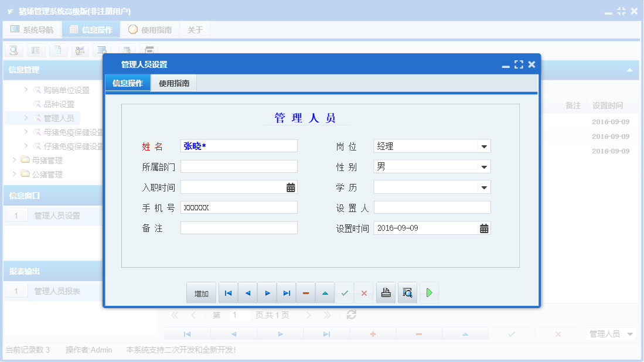Open the 岗位 dropdown showing 经理
Screen dimensions: 644x362
[x=485, y=146]
